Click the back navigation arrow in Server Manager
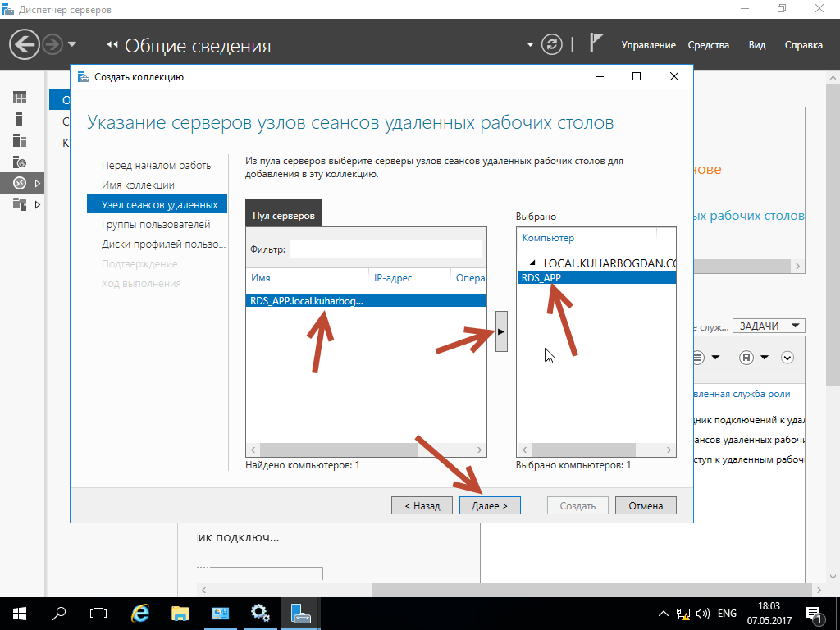 coord(25,44)
